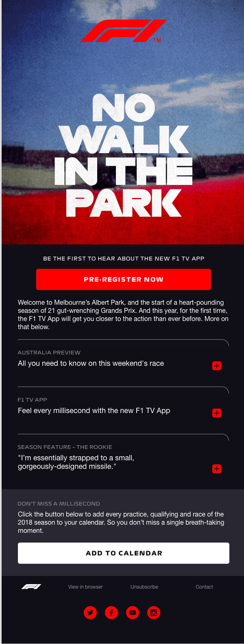The width and height of the screenshot is (244, 644).
Task: Select the 'All you need to know' headline
Action: (x=91, y=363)
